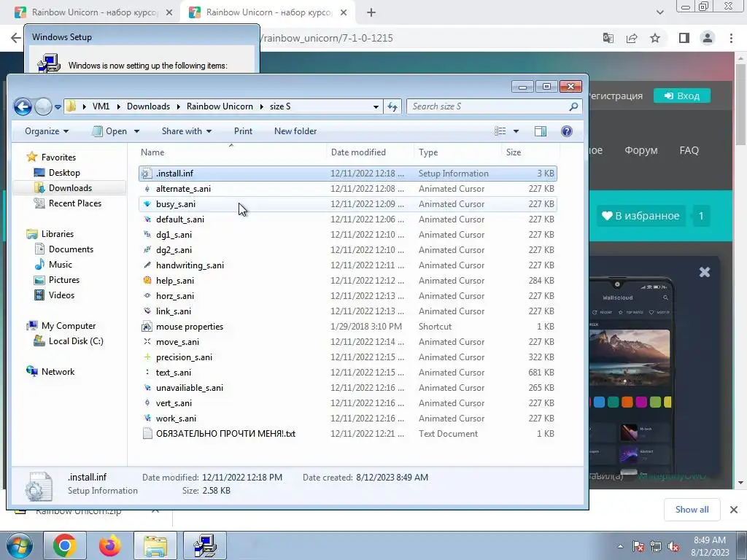Select the mouse properties shortcut icon
747x560 pixels.
[147, 327]
